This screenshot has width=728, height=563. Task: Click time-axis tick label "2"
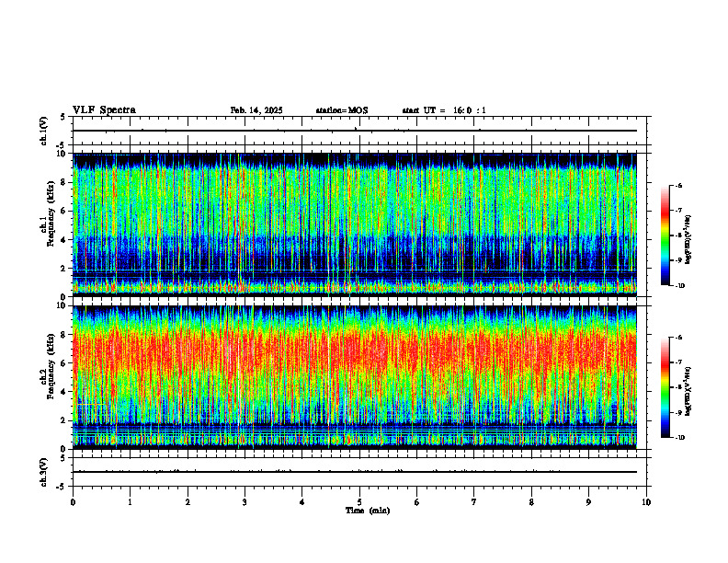(188, 502)
